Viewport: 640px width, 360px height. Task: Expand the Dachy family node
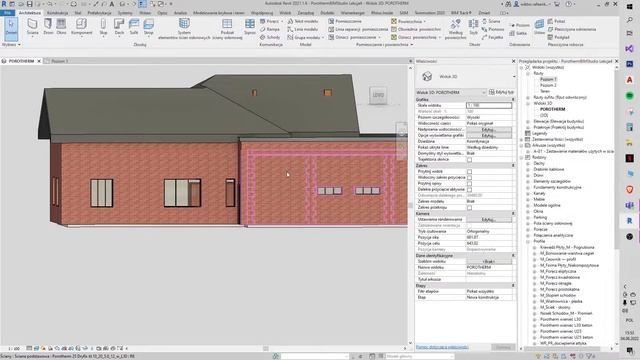pos(528,163)
